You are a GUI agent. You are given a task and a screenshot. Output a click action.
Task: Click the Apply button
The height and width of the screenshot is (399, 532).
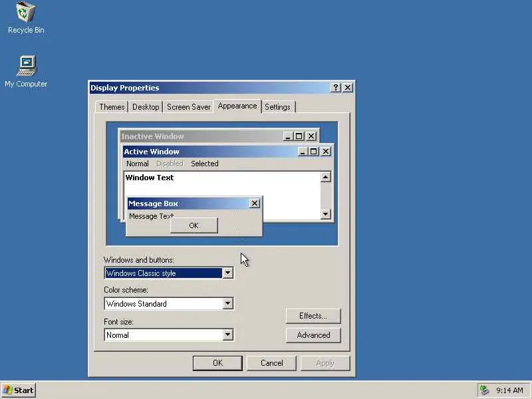point(325,363)
